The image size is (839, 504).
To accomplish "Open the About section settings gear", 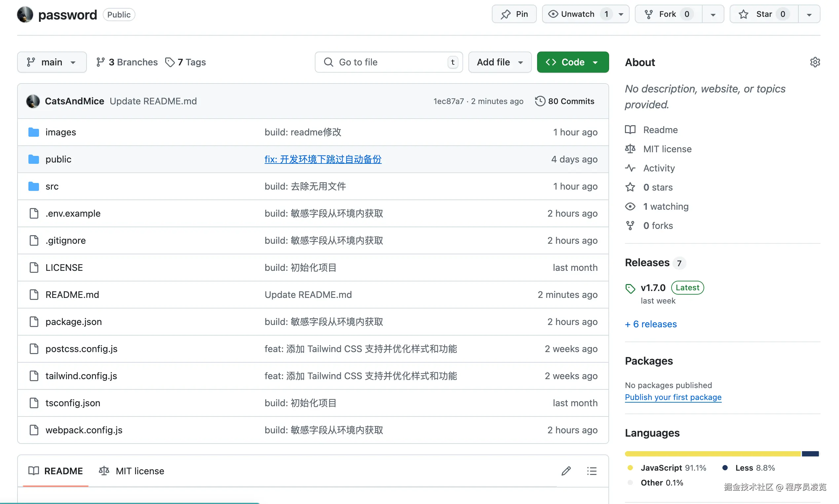I will coord(815,62).
